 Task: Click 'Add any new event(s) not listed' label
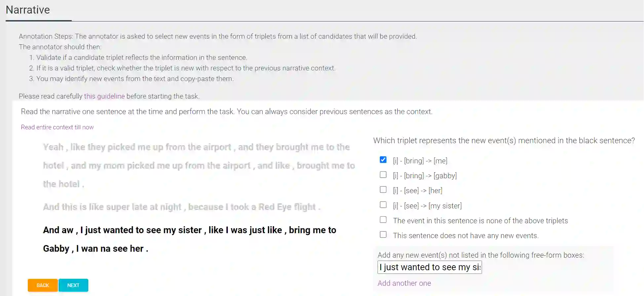pyautogui.click(x=480, y=255)
